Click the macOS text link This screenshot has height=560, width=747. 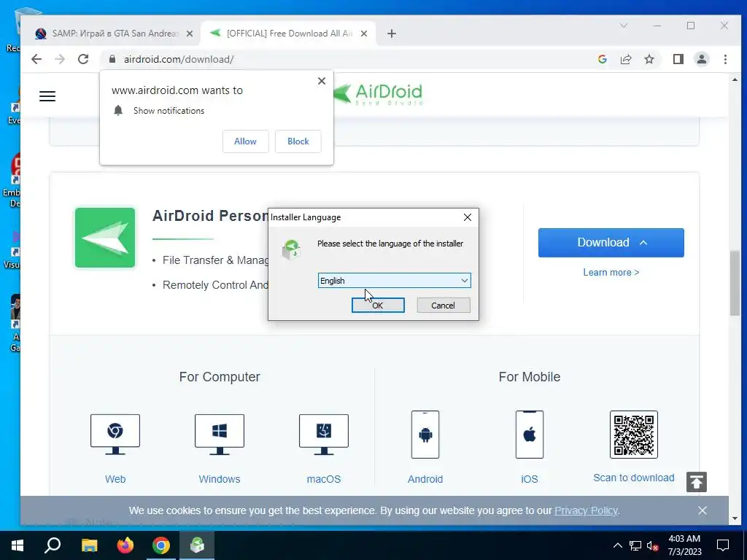(x=323, y=479)
